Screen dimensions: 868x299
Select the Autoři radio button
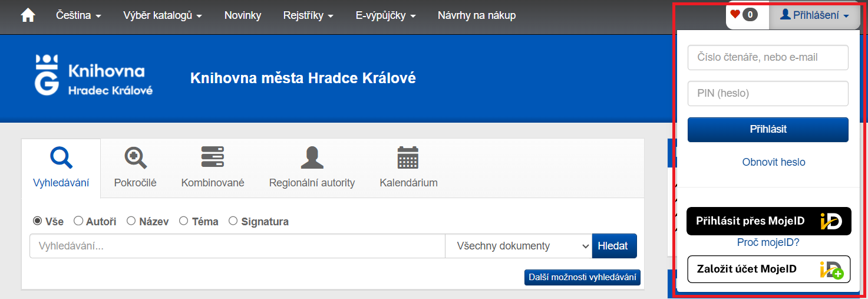78,221
